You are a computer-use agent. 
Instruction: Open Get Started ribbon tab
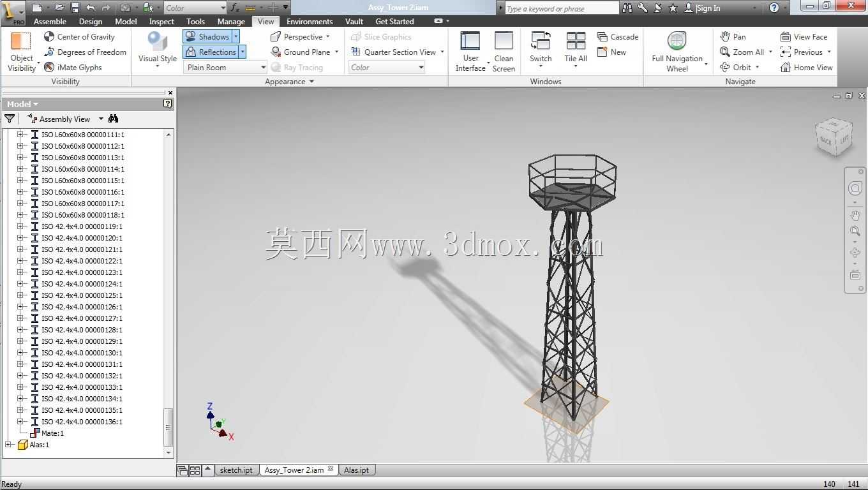pyautogui.click(x=394, y=21)
